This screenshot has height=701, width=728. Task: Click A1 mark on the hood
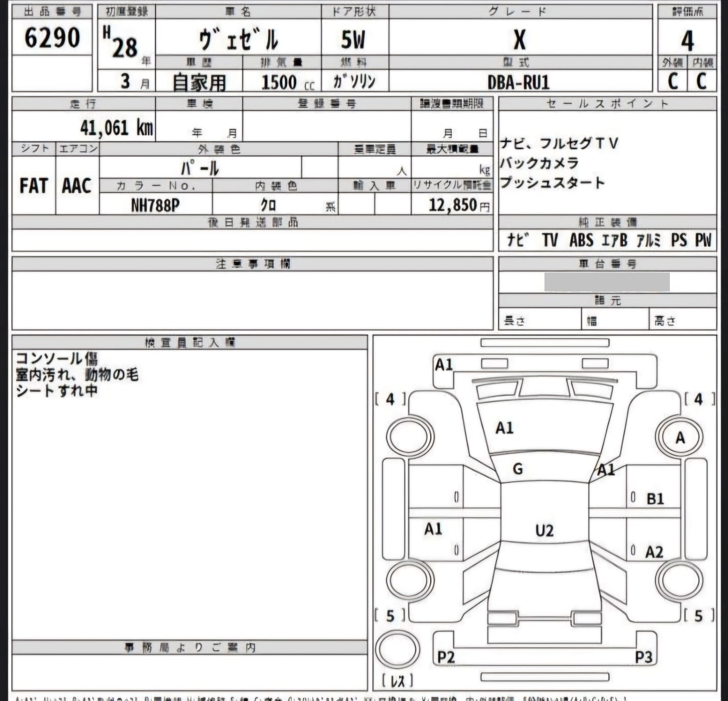505,428
